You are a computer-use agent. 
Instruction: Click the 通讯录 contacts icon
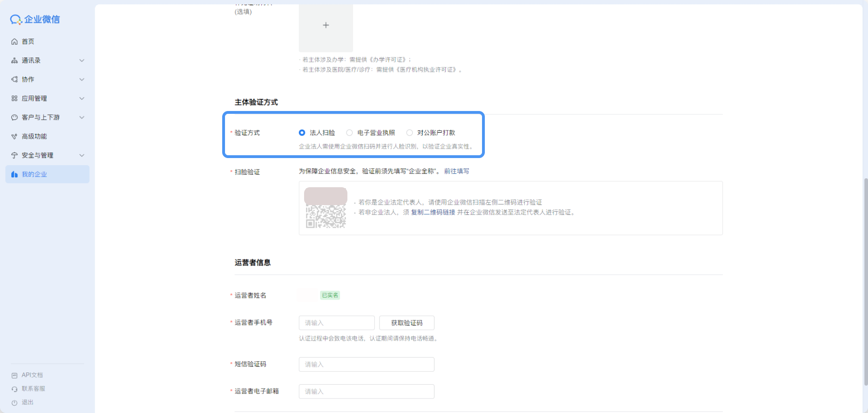click(x=15, y=61)
